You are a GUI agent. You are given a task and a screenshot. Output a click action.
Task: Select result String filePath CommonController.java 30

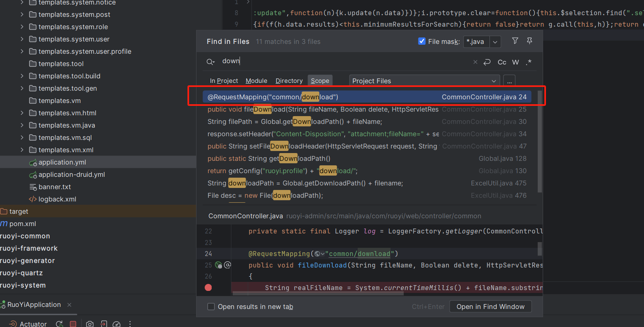pyautogui.click(x=367, y=121)
